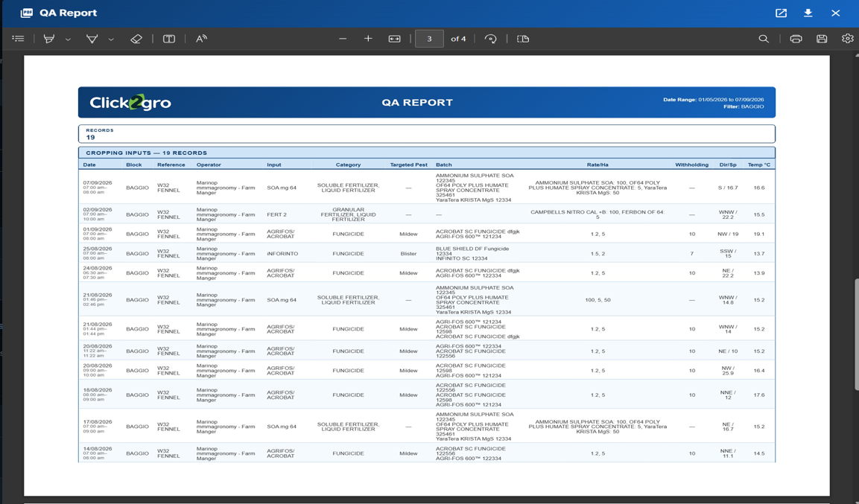
Task: Fit page to width
Action: [x=394, y=39]
